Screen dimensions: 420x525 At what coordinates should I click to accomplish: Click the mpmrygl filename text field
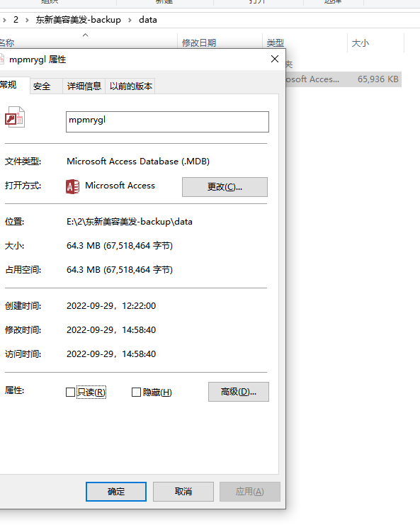pos(167,122)
